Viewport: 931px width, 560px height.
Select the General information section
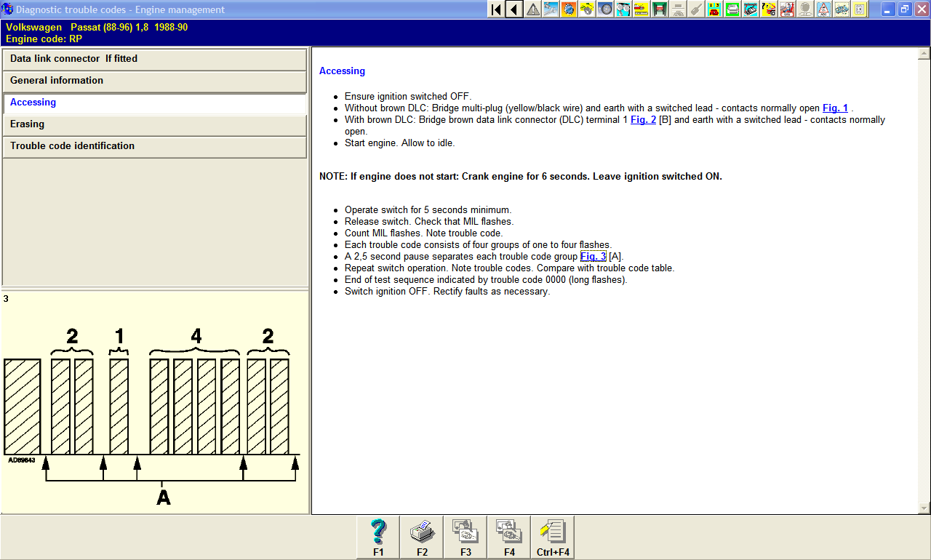pyautogui.click(x=154, y=81)
